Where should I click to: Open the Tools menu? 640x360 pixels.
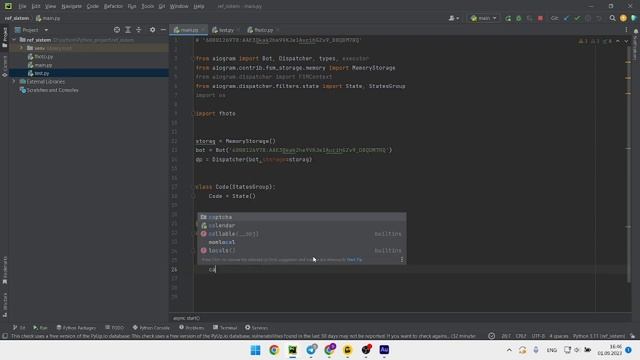[148, 6]
